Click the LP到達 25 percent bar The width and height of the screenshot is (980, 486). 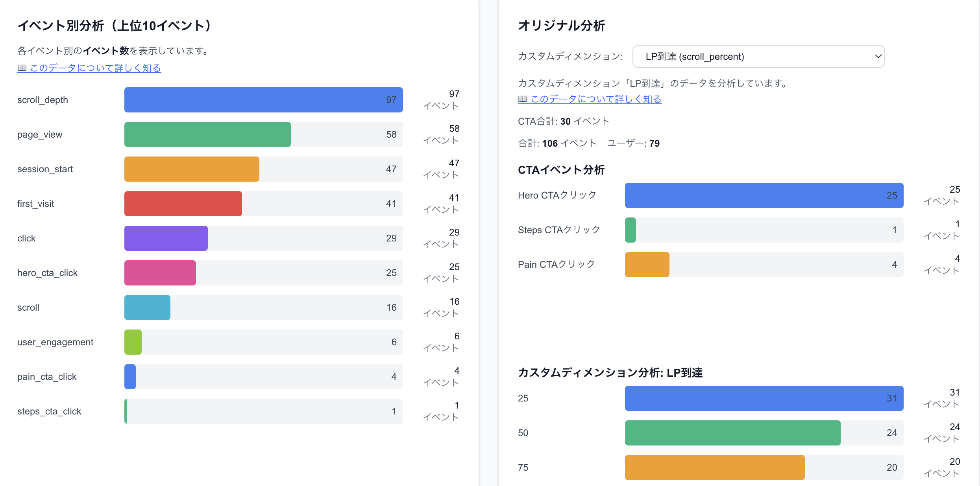[764, 398]
